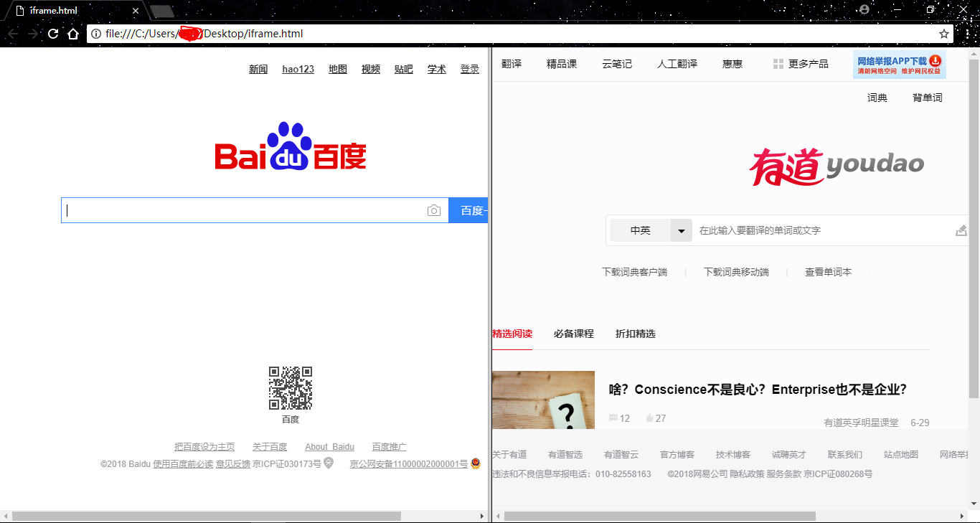Open the 学术 link on Baidu
The height and width of the screenshot is (523, 980).
[437, 69]
